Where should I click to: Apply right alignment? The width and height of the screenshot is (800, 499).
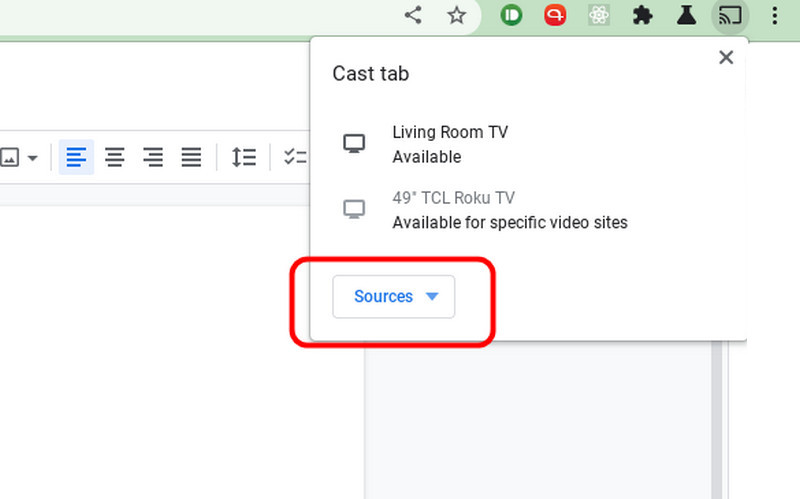pos(153,157)
